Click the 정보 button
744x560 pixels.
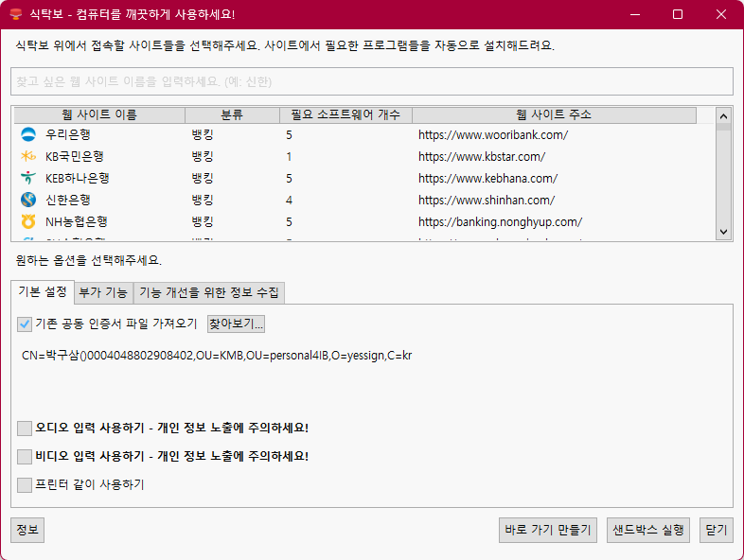(27, 530)
